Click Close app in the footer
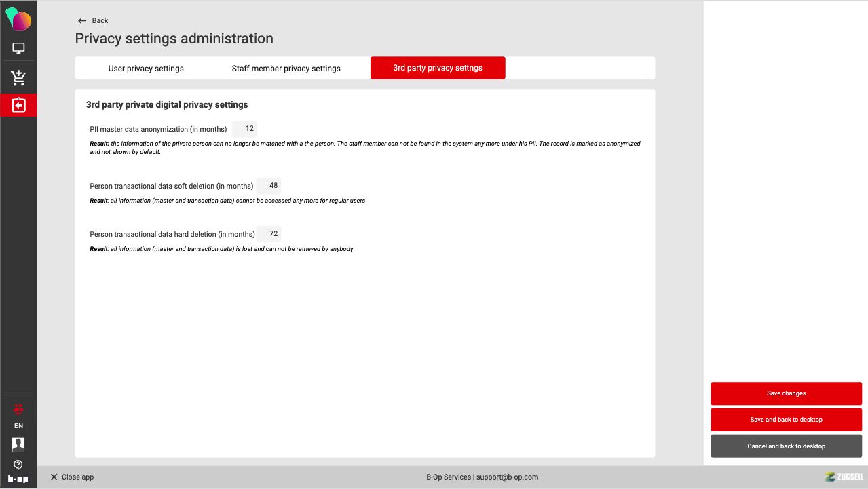The image size is (868, 489). (72, 477)
